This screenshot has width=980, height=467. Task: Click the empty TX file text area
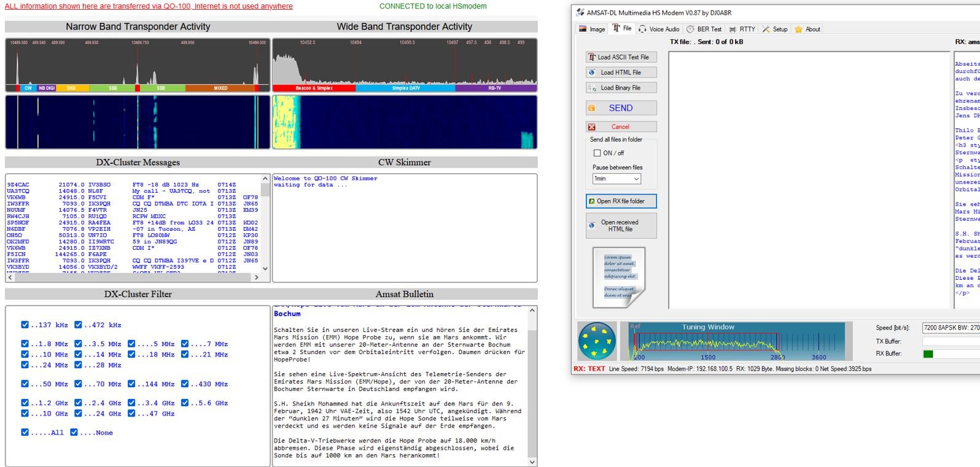[x=809, y=180]
